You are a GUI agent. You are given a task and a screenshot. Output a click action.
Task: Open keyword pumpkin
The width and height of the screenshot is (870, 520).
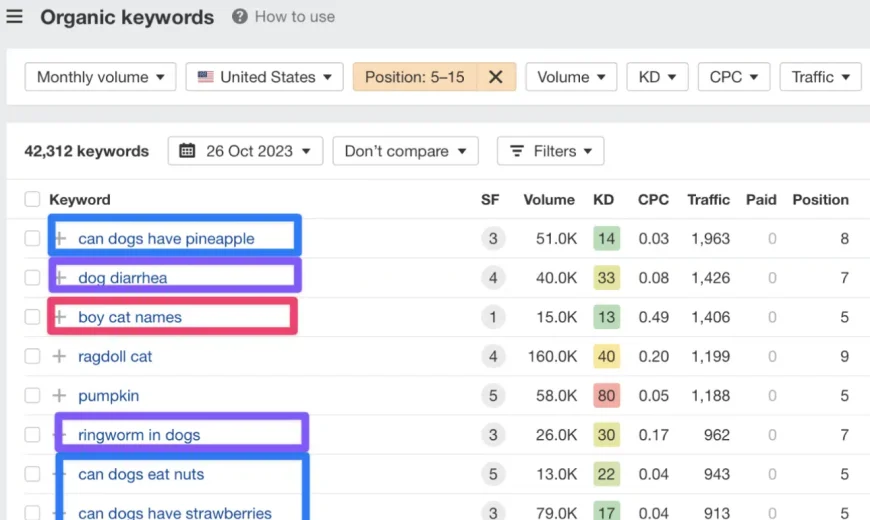point(108,396)
